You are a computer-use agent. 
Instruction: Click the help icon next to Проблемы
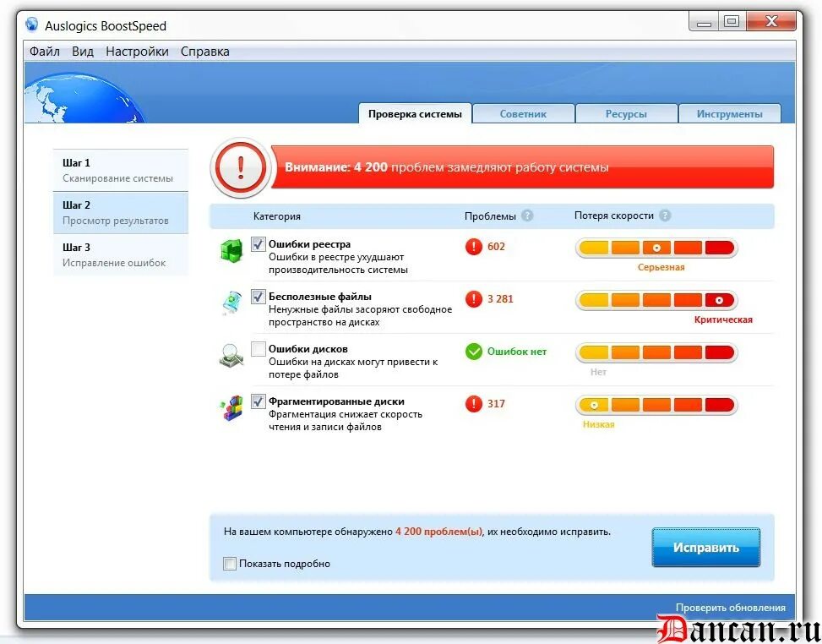pos(527,216)
